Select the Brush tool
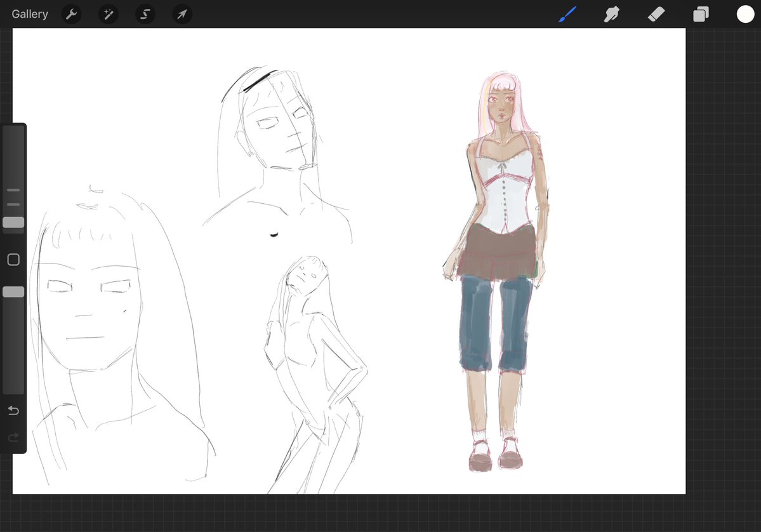761x532 pixels. (567, 14)
